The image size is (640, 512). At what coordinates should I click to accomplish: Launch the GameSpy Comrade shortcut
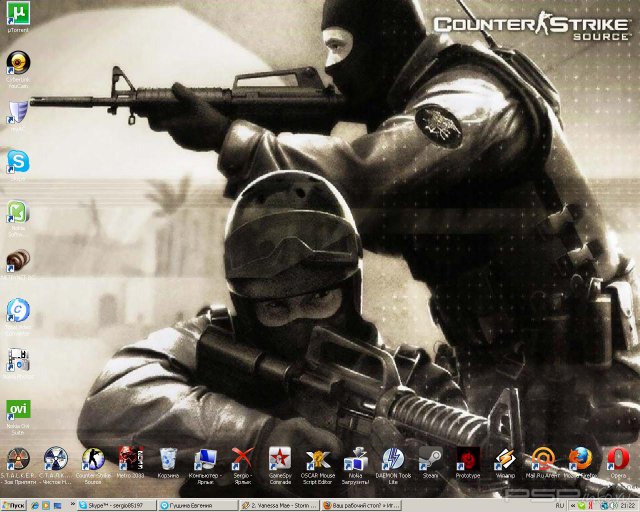click(279, 459)
